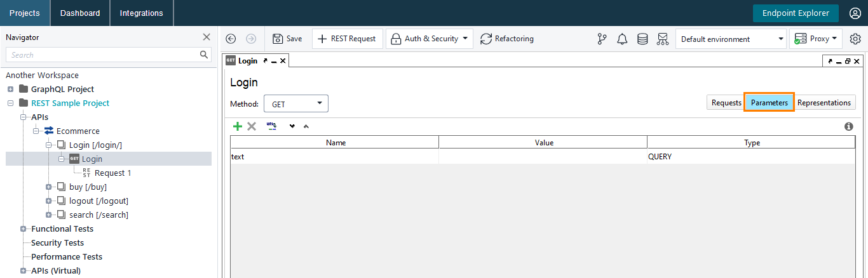Screen dimensions: 868x278
Task: Click the green add parameter plus icon
Action: (238, 126)
